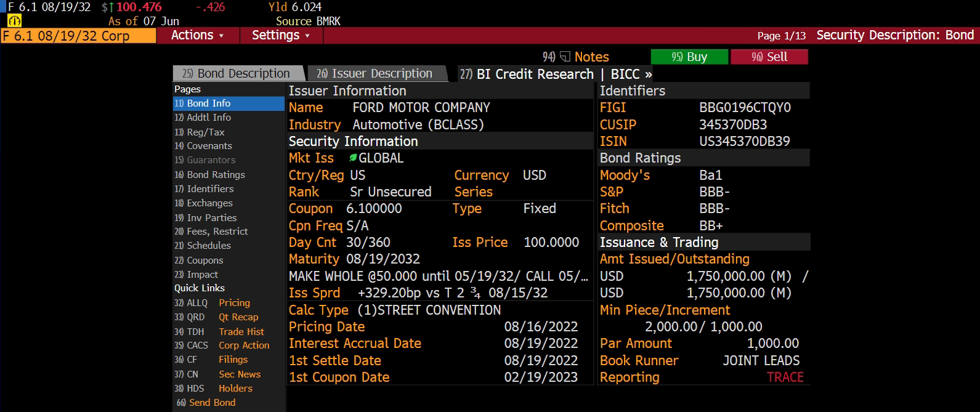Viewport: 980px width, 412px height.
Task: Open the ALLQ Pricing quick link
Action: point(213,303)
